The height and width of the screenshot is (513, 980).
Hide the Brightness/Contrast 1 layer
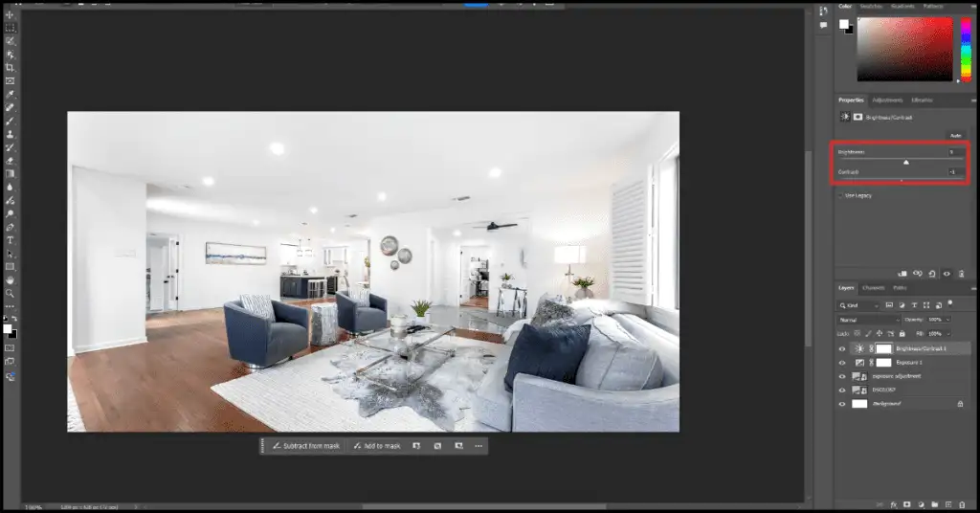(842, 348)
